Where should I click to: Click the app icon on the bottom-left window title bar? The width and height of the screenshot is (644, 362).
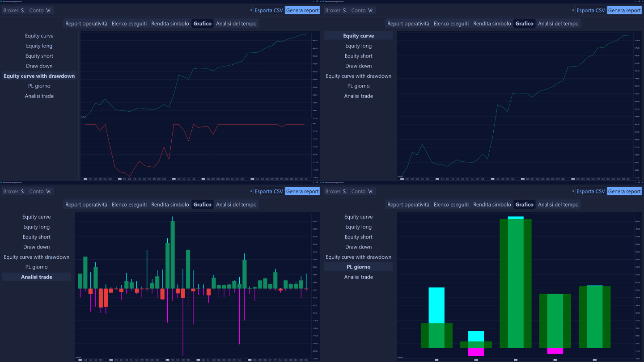(x=3, y=182)
